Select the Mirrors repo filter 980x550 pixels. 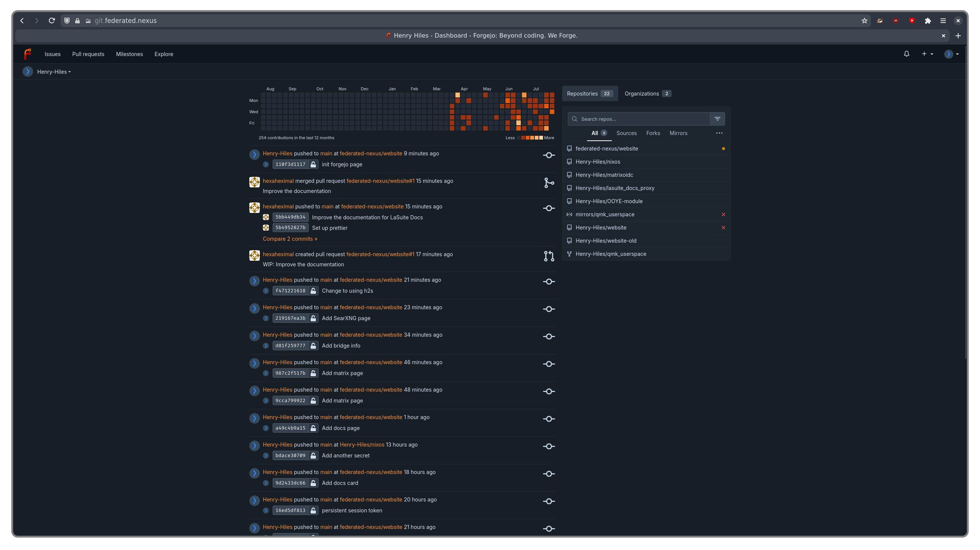[678, 133]
